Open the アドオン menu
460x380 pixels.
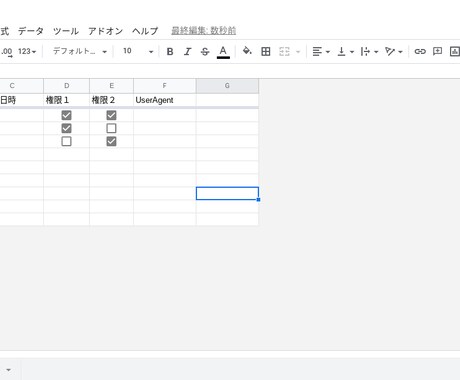click(105, 31)
